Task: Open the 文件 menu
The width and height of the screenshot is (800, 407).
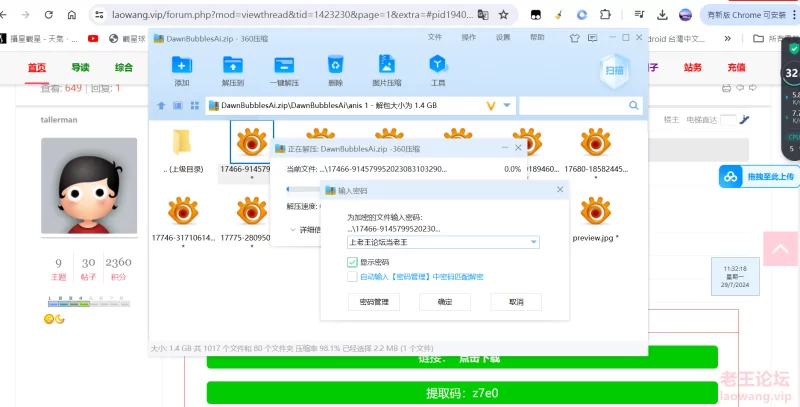Action: pyautogui.click(x=435, y=37)
